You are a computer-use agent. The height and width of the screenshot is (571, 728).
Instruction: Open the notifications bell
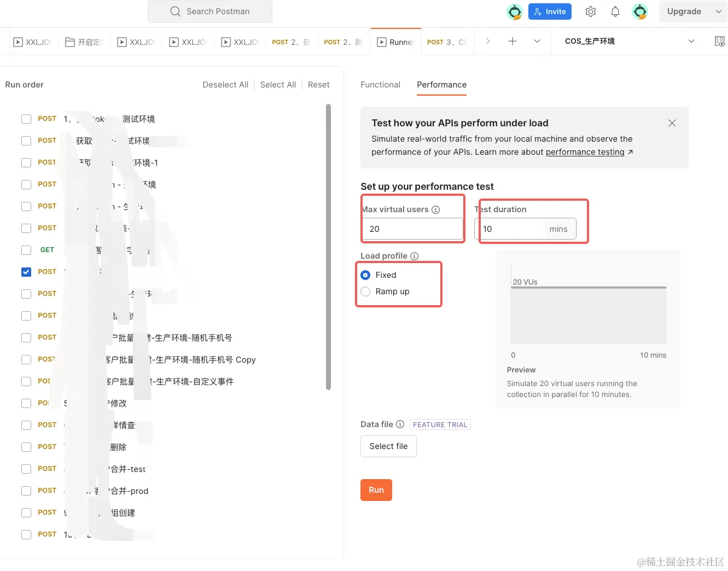[615, 11]
